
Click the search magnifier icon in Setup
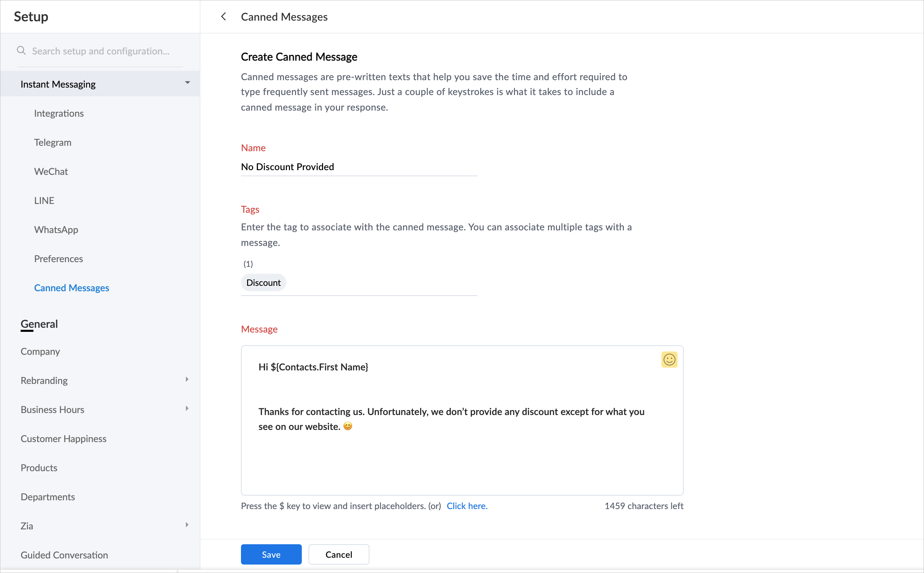pos(21,50)
